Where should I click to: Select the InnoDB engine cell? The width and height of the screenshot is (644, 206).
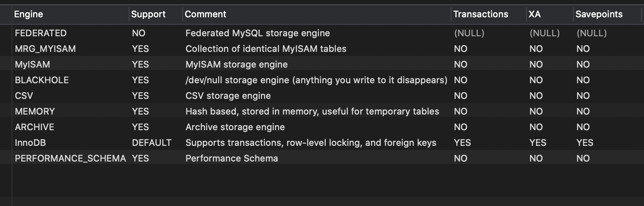30,143
